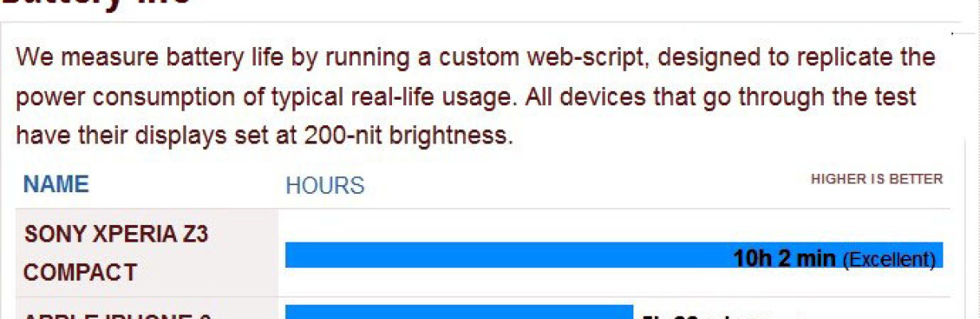Click the Apple iPhone blue battery bar
The height and width of the screenshot is (319, 980).
tap(459, 312)
